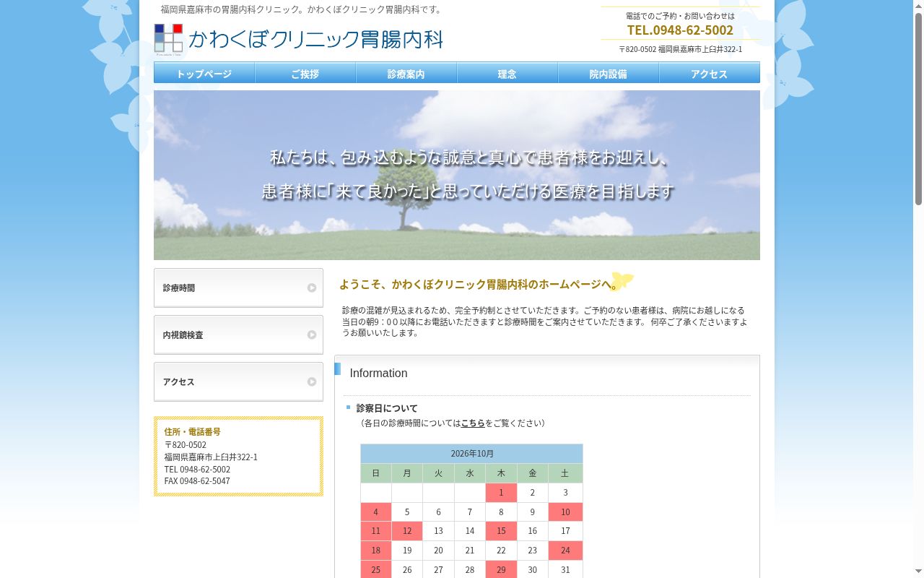The height and width of the screenshot is (578, 924).
Task: Select October 2 in the calendar
Action: pyautogui.click(x=533, y=493)
